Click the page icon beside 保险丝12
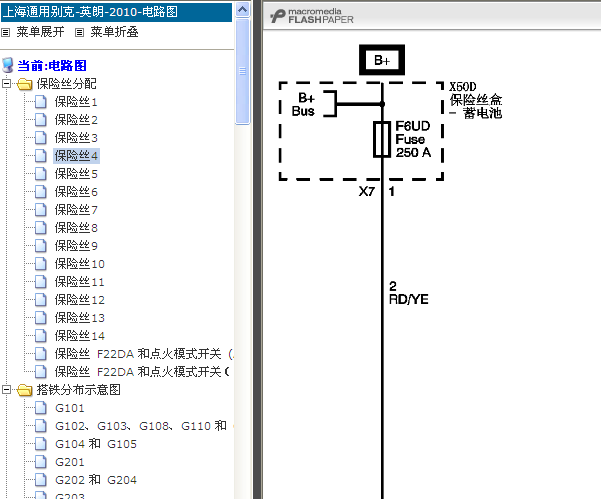The height and width of the screenshot is (499, 601). pyautogui.click(x=41, y=300)
